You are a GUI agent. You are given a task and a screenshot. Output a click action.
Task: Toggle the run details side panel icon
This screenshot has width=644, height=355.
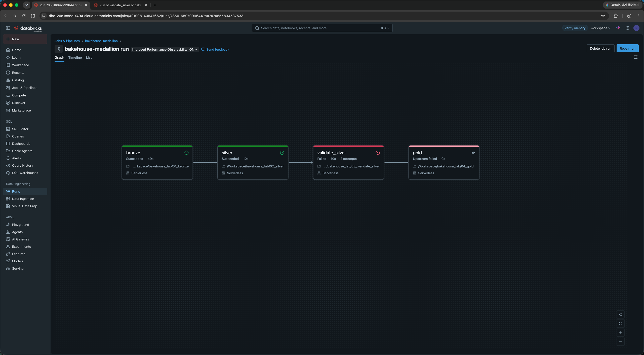[636, 57]
